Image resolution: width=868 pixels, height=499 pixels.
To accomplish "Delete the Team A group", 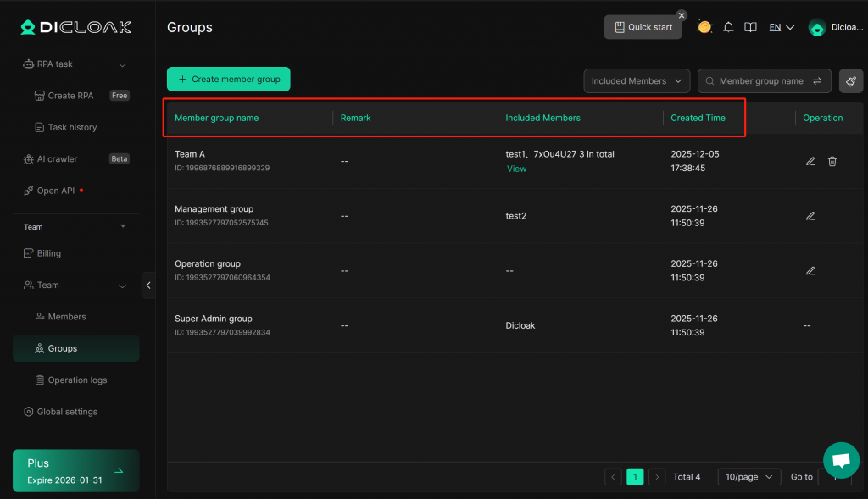I will (x=832, y=161).
